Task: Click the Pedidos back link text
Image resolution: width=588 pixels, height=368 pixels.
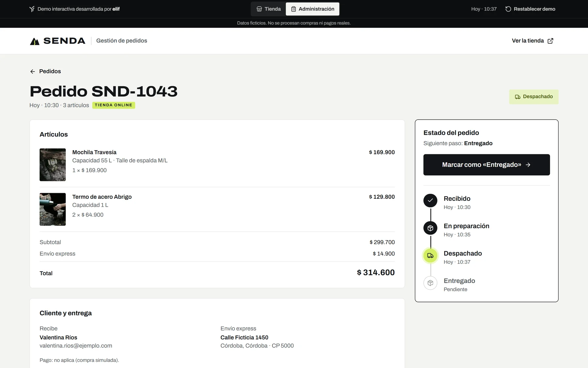Action: [50, 71]
